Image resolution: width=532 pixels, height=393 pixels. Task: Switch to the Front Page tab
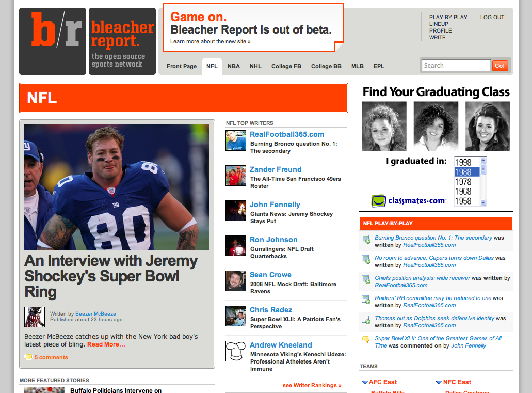coord(182,66)
